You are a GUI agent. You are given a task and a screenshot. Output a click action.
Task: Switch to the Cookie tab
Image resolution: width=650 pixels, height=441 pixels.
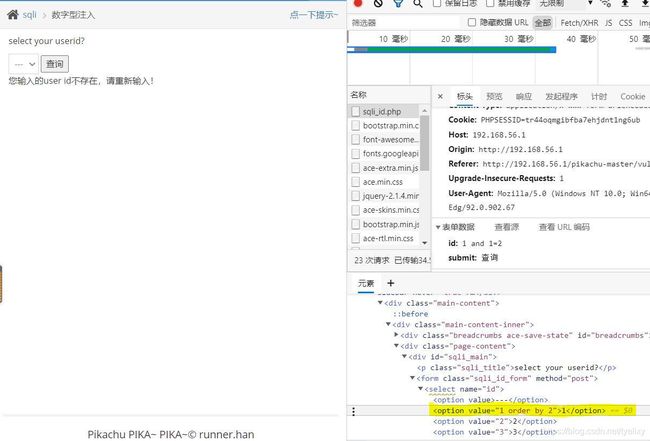point(633,97)
